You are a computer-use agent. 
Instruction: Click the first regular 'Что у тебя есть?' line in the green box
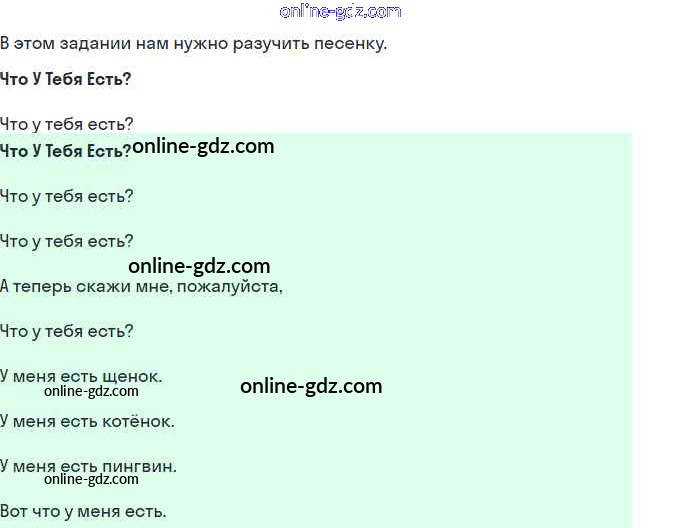click(66, 196)
